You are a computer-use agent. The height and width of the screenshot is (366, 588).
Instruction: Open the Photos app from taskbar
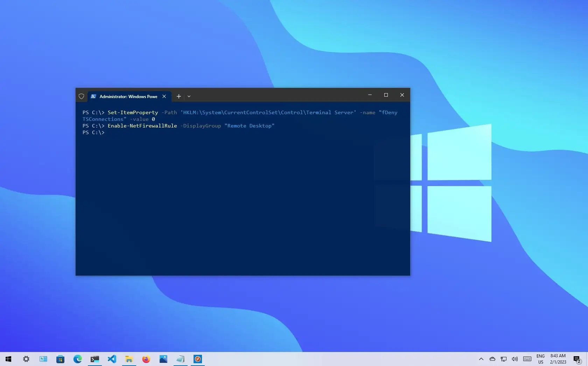163,359
